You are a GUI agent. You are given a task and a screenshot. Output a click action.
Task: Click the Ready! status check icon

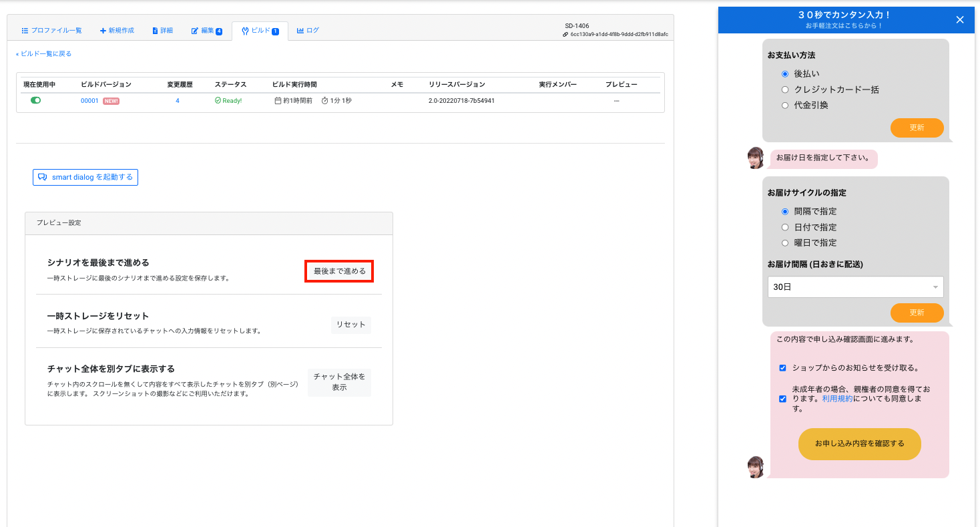click(x=218, y=101)
